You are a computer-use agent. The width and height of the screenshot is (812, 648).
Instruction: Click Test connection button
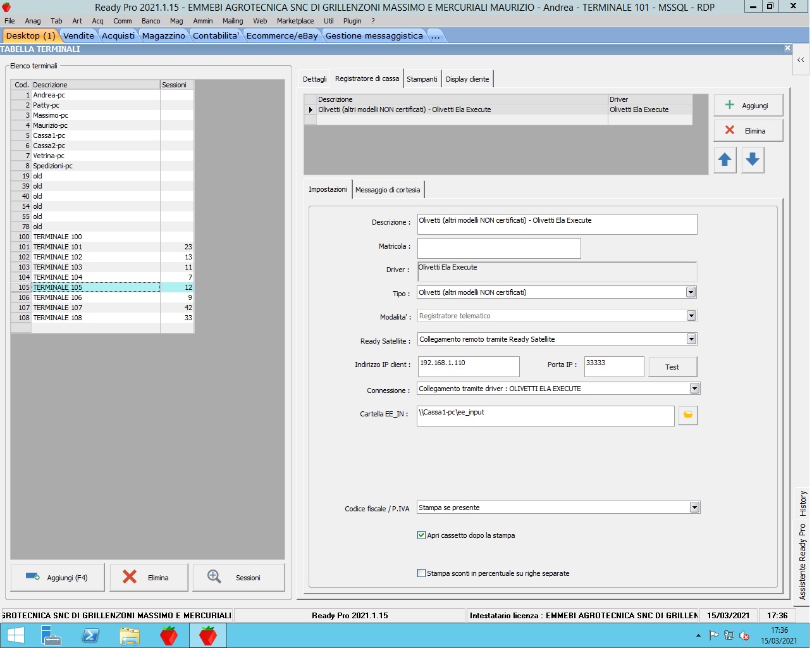click(x=672, y=367)
